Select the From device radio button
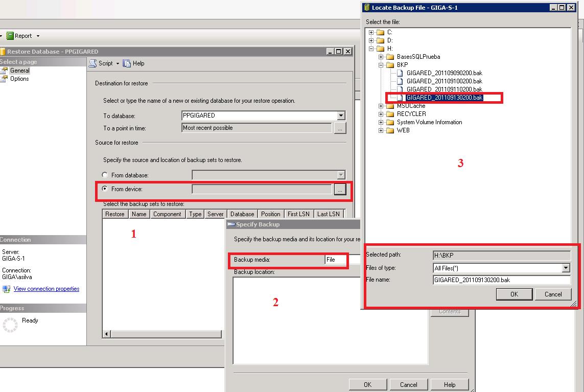 105,189
